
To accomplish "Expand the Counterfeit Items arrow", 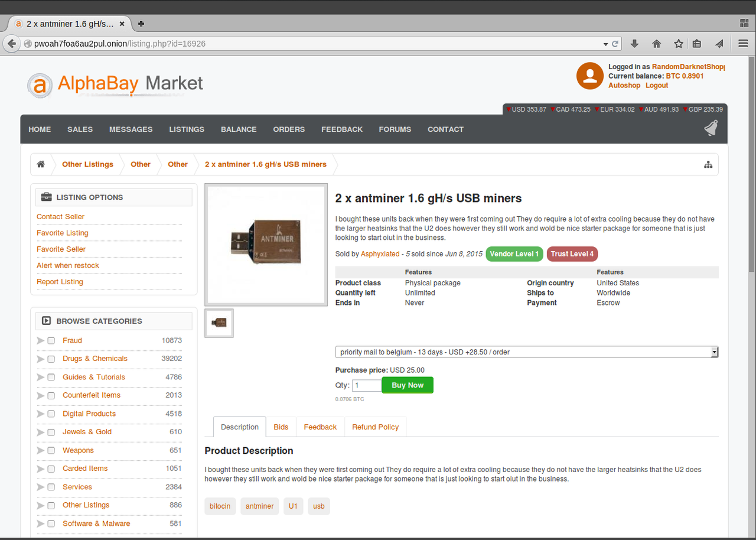I will [x=40, y=396].
